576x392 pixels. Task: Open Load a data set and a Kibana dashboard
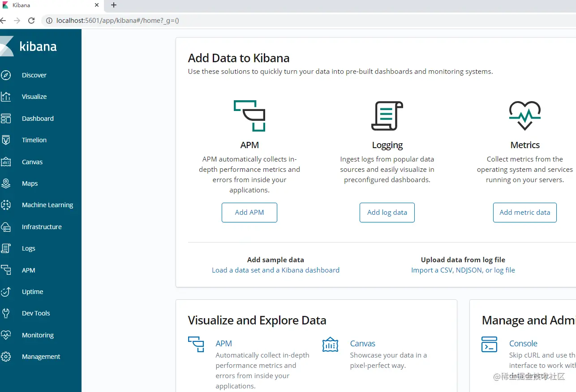[275, 270]
